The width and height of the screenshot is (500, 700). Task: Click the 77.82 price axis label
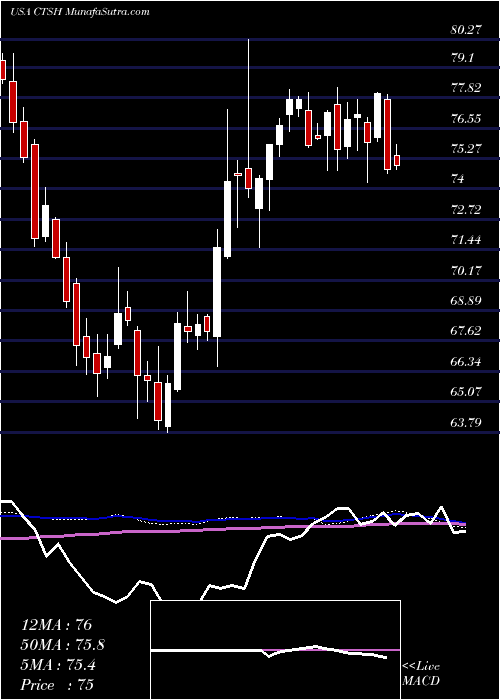[467, 88]
